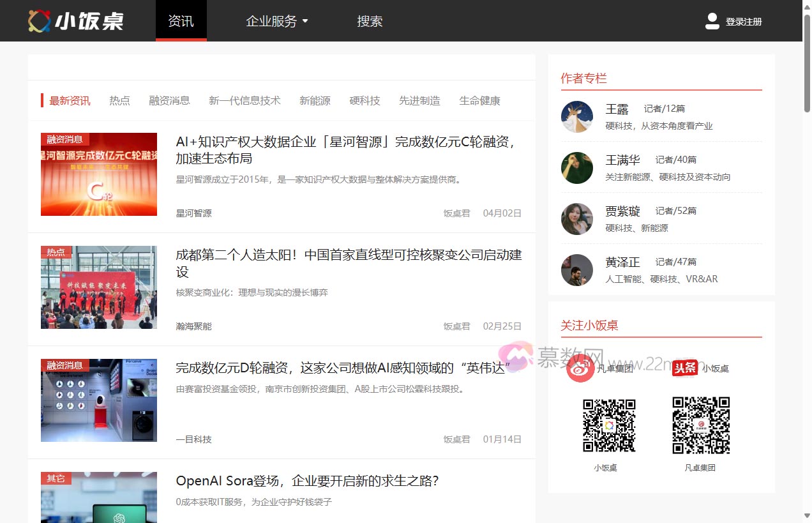Click the 登录注册 link
Screen dimensions: 812x523
click(x=744, y=22)
